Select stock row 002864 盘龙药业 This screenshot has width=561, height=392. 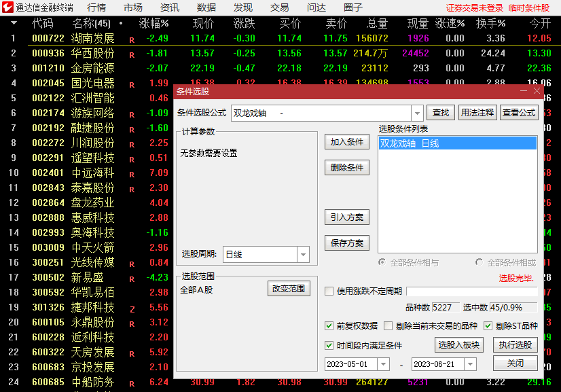coord(88,202)
